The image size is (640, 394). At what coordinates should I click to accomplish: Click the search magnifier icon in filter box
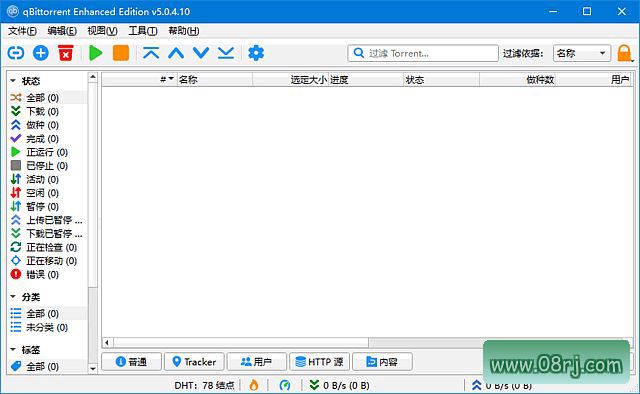point(359,53)
